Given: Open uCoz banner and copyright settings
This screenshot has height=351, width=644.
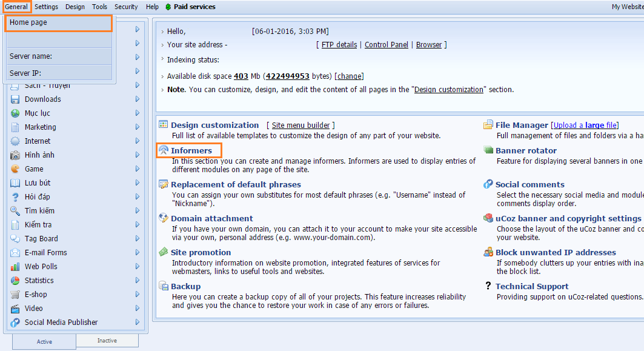Looking at the screenshot, I should (568, 218).
